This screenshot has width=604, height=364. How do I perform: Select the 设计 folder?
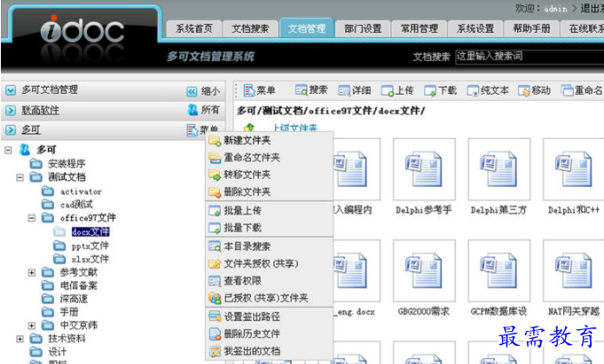57,352
